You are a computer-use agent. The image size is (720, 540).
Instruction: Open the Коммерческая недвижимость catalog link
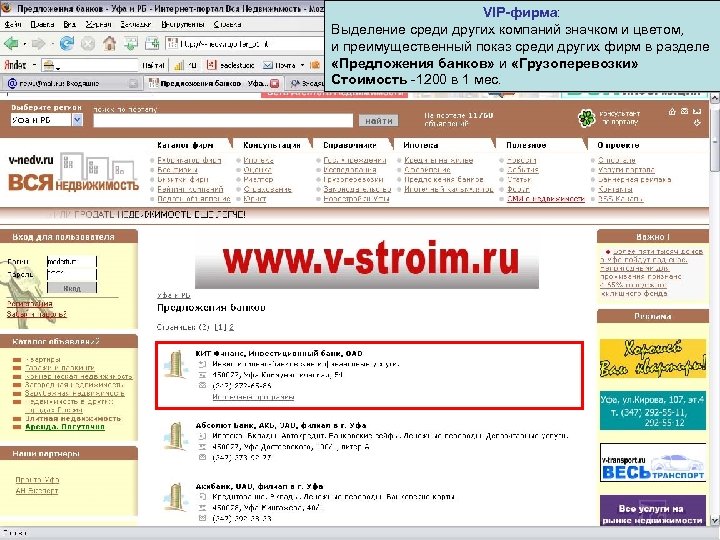pos(79,377)
